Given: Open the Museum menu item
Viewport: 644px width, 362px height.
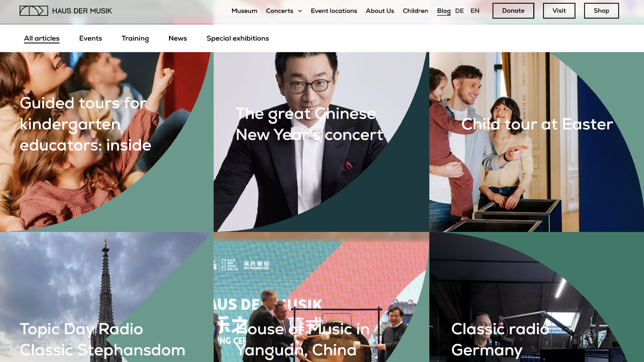Looking at the screenshot, I should pos(244,11).
